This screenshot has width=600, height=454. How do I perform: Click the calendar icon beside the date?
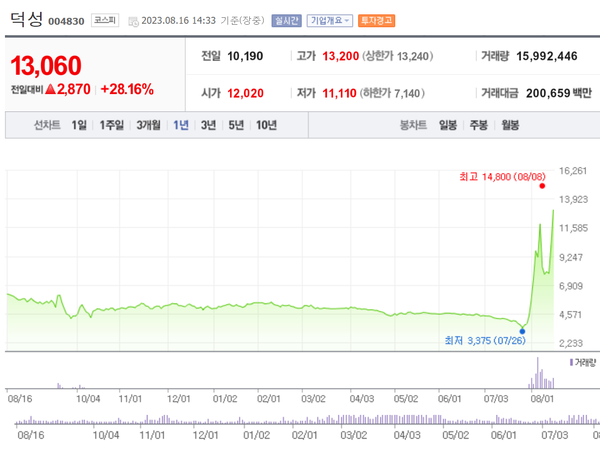(133, 20)
